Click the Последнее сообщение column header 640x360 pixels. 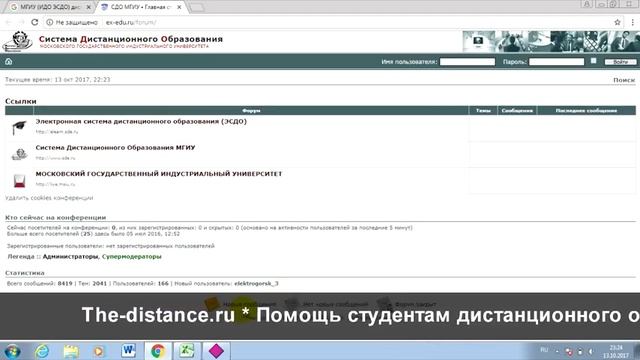(x=586, y=110)
